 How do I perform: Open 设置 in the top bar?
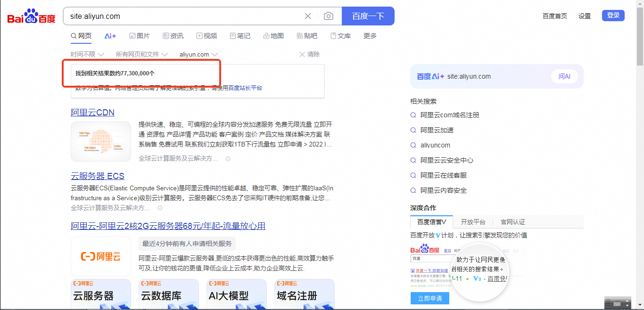585,16
